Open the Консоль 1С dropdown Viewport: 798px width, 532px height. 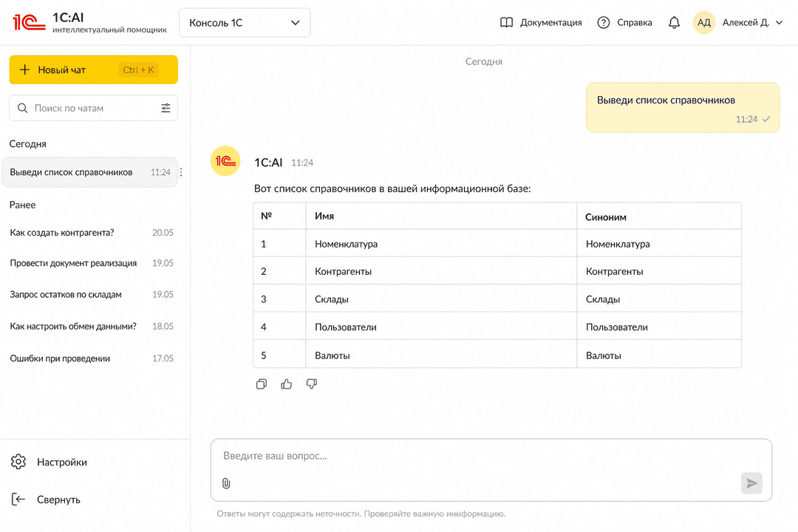click(x=245, y=22)
